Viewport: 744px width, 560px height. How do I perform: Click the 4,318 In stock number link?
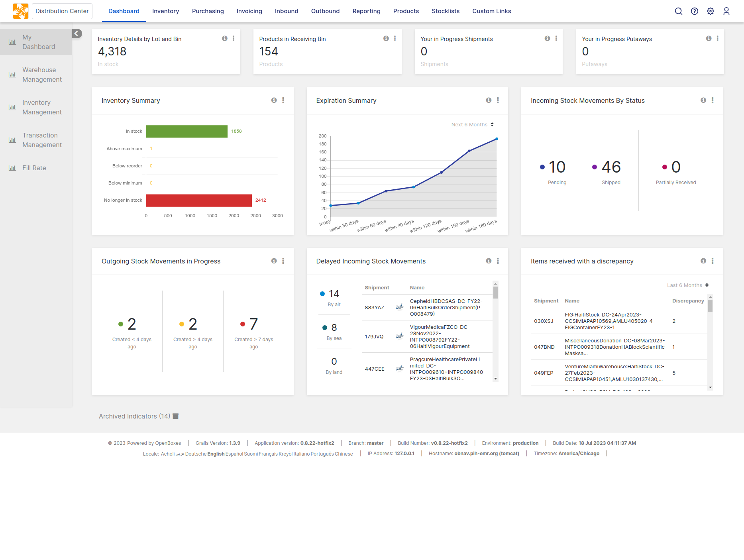[x=112, y=51]
